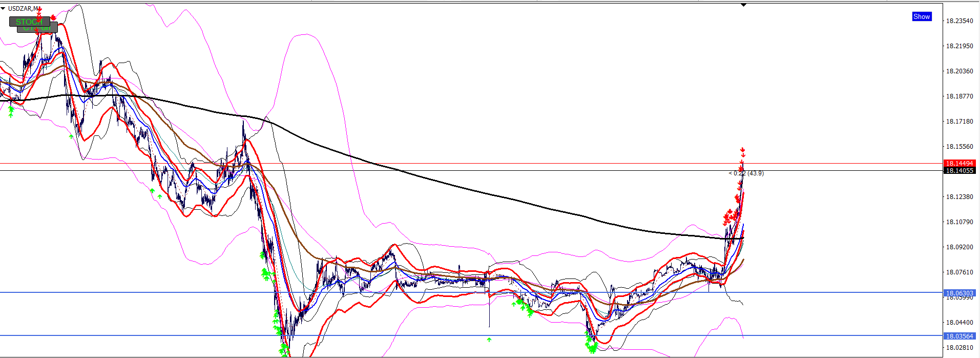Click the blue Show button
980x358 pixels.
pos(922,16)
